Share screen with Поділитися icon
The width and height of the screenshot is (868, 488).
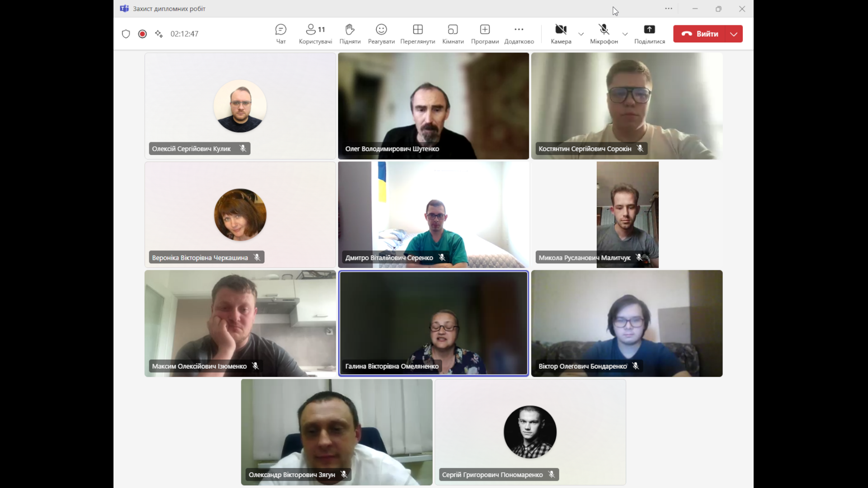tap(649, 30)
